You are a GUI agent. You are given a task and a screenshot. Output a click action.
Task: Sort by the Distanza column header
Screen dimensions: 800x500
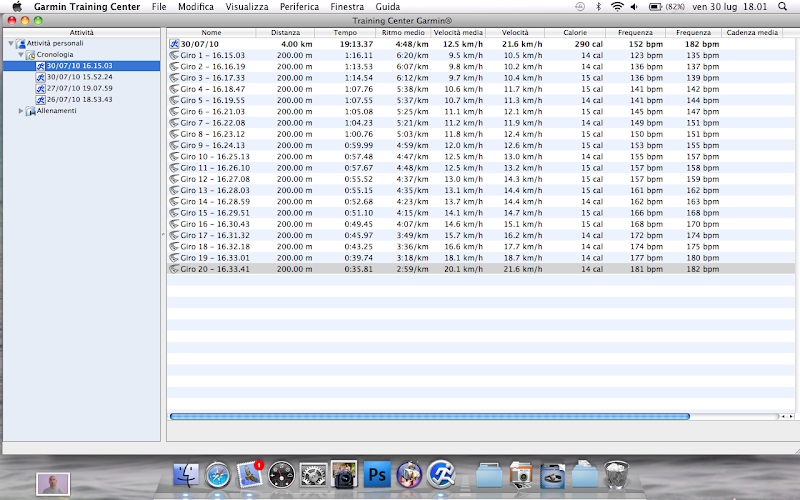click(285, 33)
